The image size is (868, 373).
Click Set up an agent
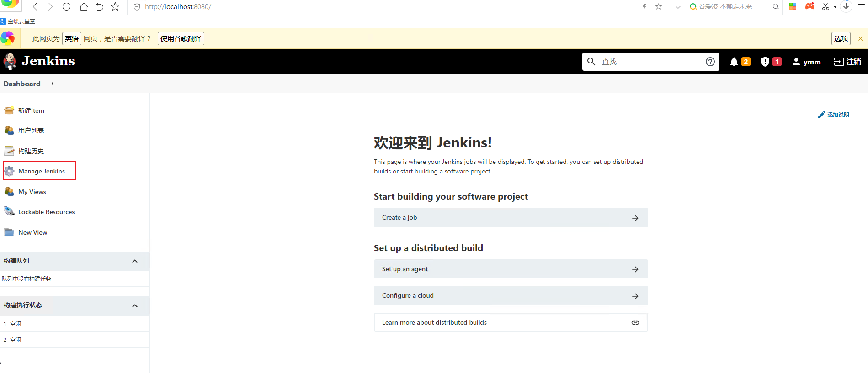[x=511, y=269]
